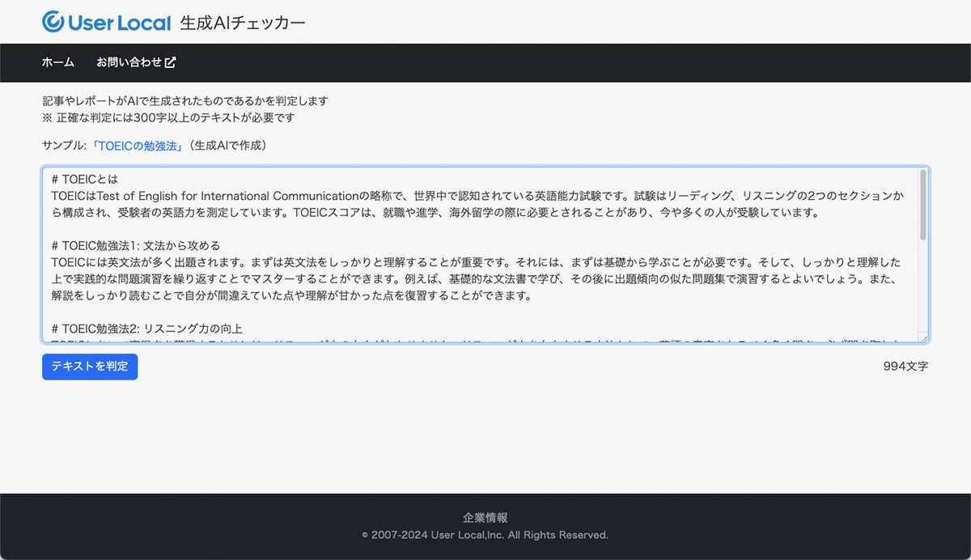971x560 pixels.
Task: Click the "# TOEIC勉強法2: リスニング力の向上" heading line
Action: tap(146, 329)
